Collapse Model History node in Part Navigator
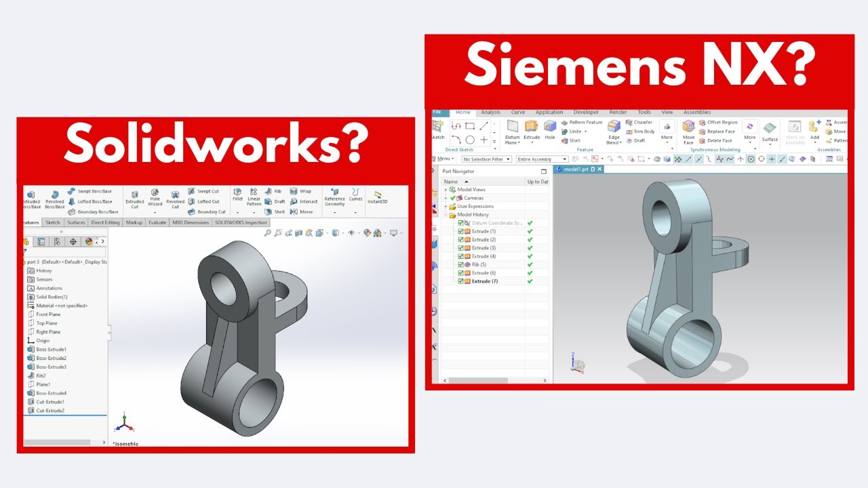The width and height of the screenshot is (868, 488). click(x=446, y=214)
